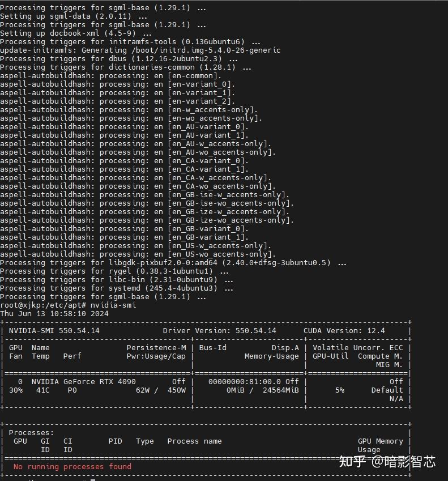Click the aspell "[en_US-wo_accents-only]" line
The image size is (448, 481).
point(138,254)
